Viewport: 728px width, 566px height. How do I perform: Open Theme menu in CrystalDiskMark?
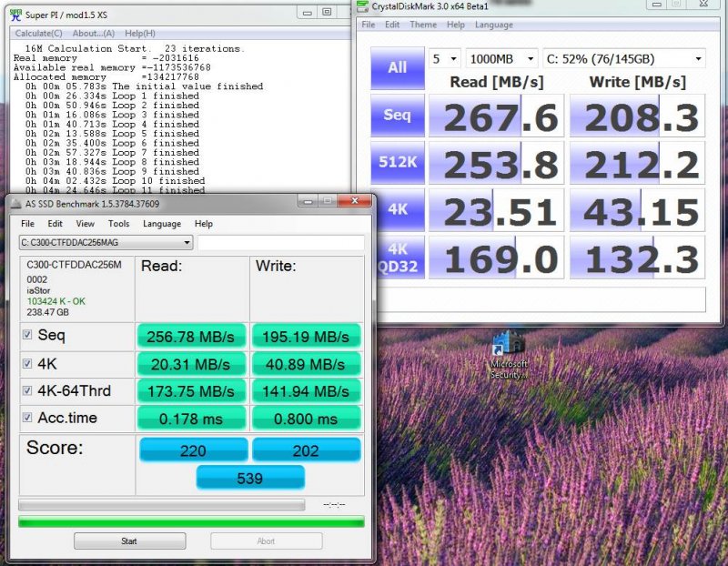[423, 25]
